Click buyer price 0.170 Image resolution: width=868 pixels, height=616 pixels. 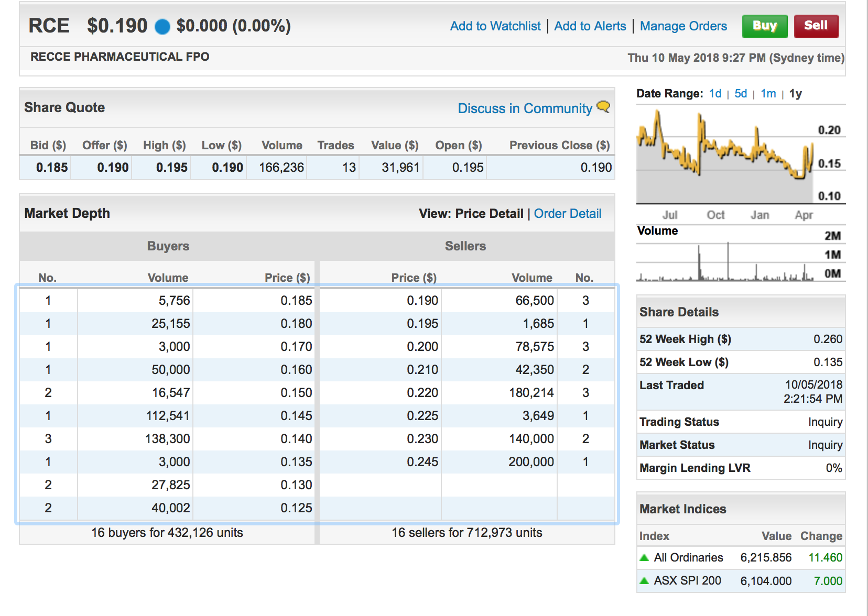click(x=296, y=347)
